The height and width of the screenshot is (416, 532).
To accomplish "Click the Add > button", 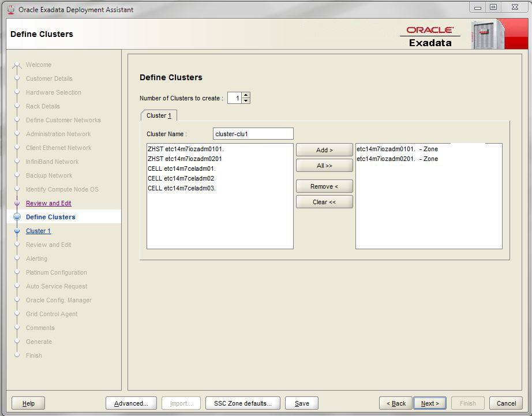I will 324,150.
